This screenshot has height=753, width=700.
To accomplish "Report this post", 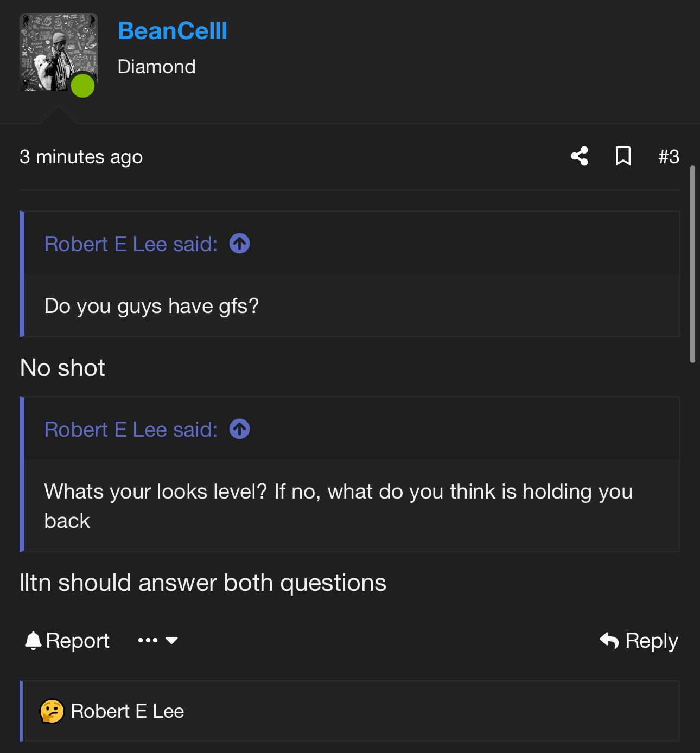I will 67,641.
